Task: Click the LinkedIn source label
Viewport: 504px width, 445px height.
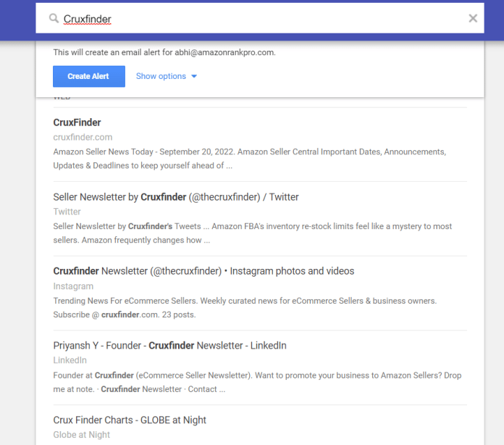Action: pos(70,360)
